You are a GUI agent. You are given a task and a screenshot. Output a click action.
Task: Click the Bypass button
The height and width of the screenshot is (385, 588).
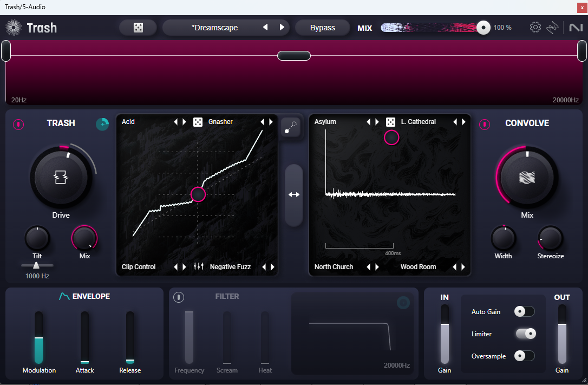pyautogui.click(x=323, y=28)
